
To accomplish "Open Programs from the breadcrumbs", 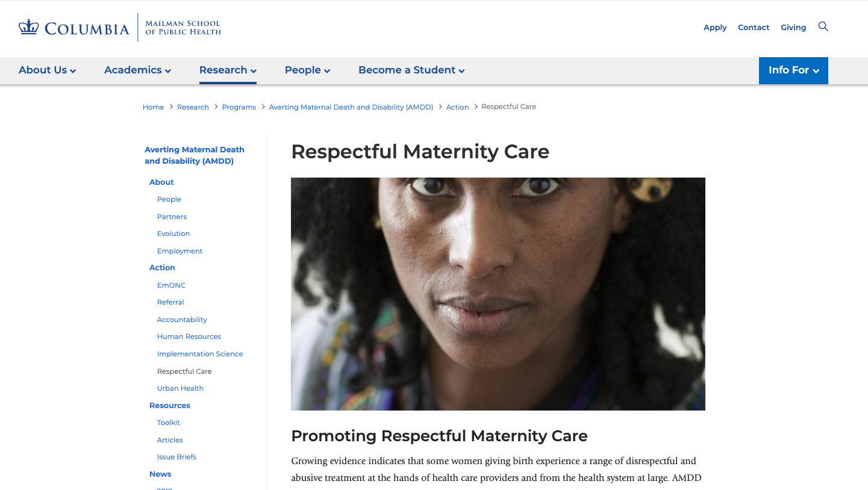I will (239, 107).
